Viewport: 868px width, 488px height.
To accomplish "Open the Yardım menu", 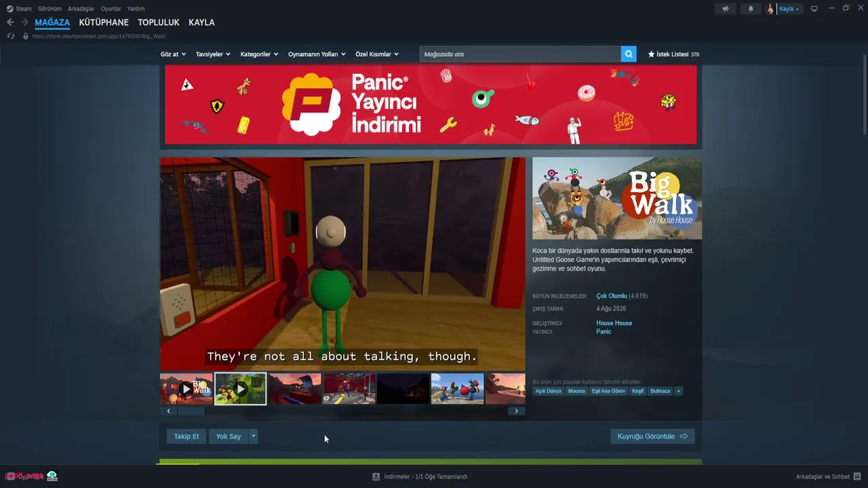I will pos(136,9).
